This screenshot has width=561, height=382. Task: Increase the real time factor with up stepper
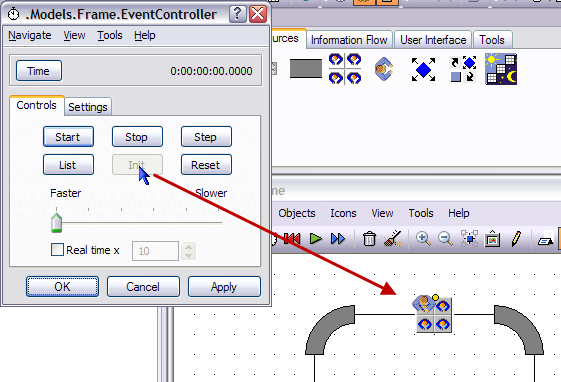click(x=188, y=246)
